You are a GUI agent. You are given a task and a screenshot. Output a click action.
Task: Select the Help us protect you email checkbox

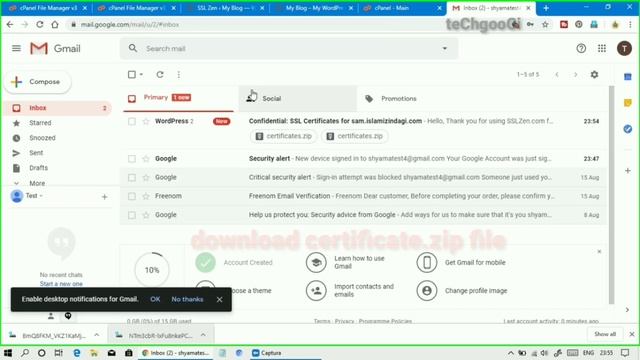131,215
